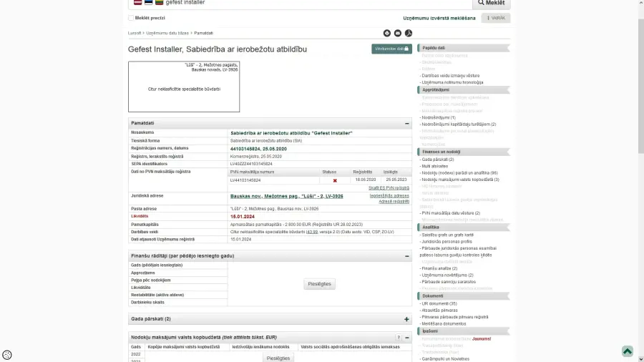Tick the Meklēt precīzi checkbox
This screenshot has width=644, height=362.
tap(131, 18)
